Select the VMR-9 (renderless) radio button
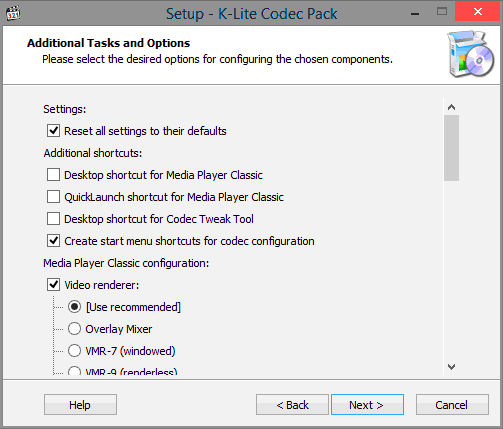503x429 pixels. pyautogui.click(x=74, y=371)
